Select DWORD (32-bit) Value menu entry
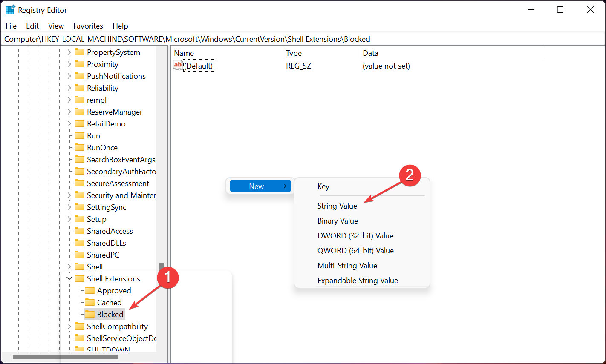Image resolution: width=606 pixels, height=364 pixels. (355, 236)
